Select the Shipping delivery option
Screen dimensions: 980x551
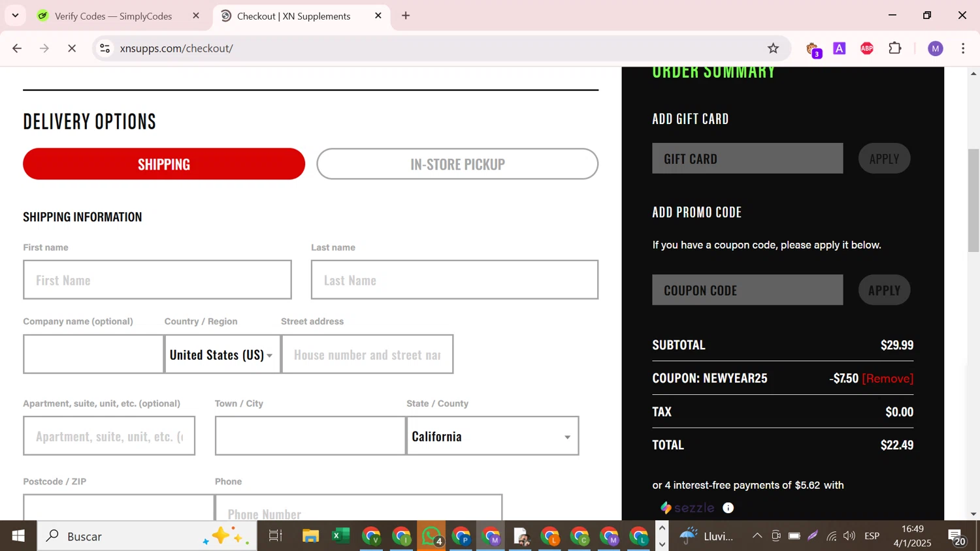pyautogui.click(x=164, y=164)
